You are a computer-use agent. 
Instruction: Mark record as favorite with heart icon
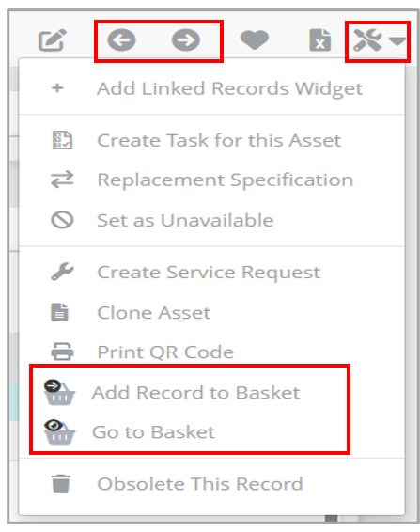(255, 40)
